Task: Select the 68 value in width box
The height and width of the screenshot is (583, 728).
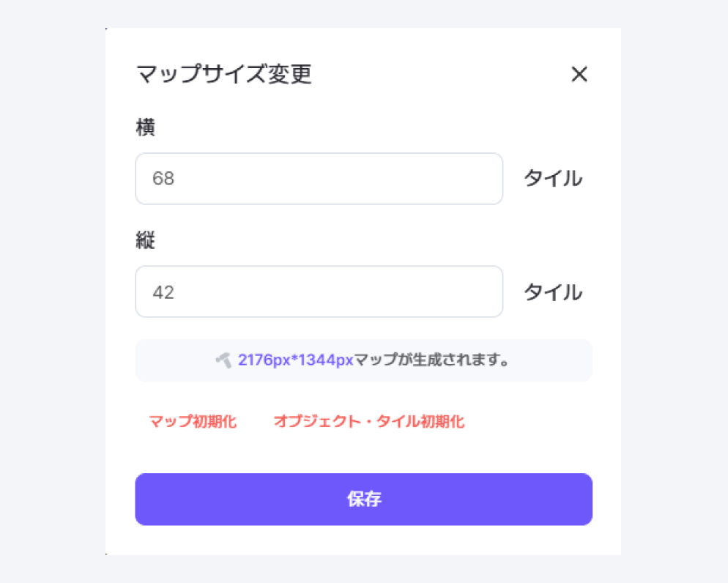Action: (x=163, y=179)
